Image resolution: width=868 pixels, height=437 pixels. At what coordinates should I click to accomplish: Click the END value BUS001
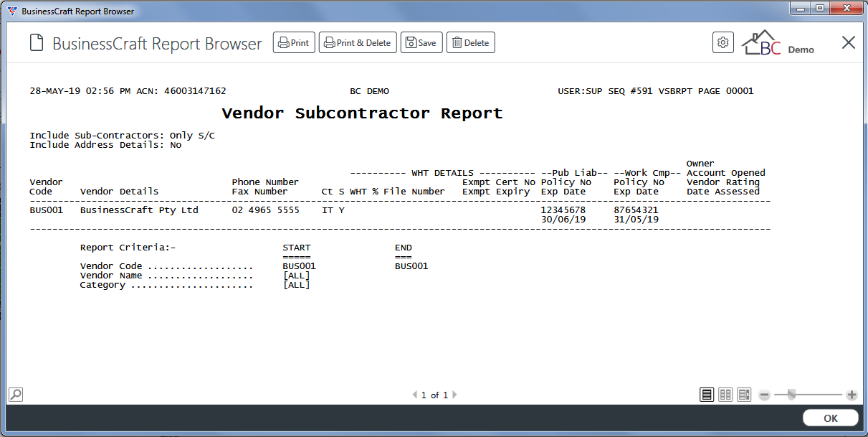[x=411, y=266]
